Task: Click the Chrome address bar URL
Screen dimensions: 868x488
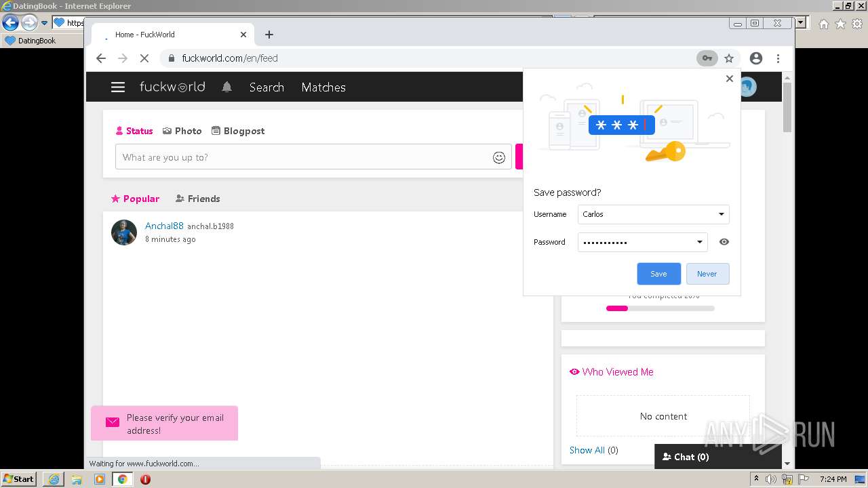Action: (x=230, y=58)
